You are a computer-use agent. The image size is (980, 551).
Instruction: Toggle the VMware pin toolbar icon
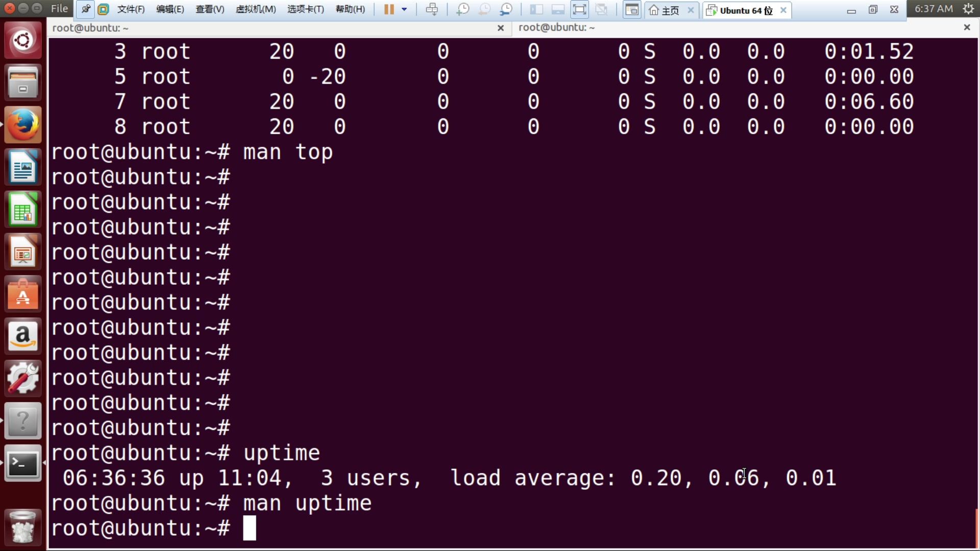point(85,9)
